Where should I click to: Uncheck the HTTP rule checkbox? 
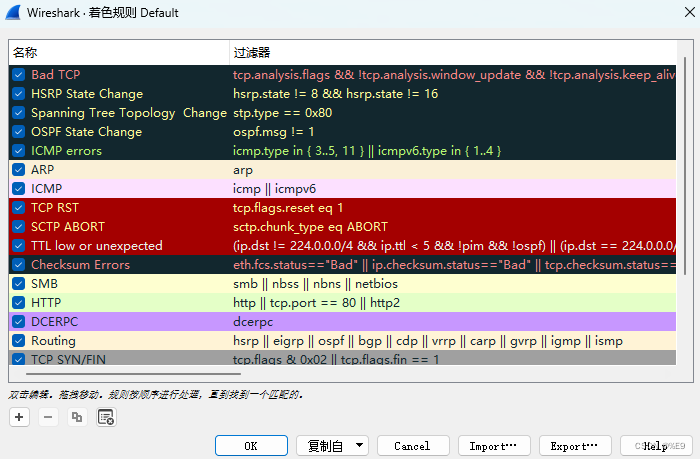(x=18, y=302)
